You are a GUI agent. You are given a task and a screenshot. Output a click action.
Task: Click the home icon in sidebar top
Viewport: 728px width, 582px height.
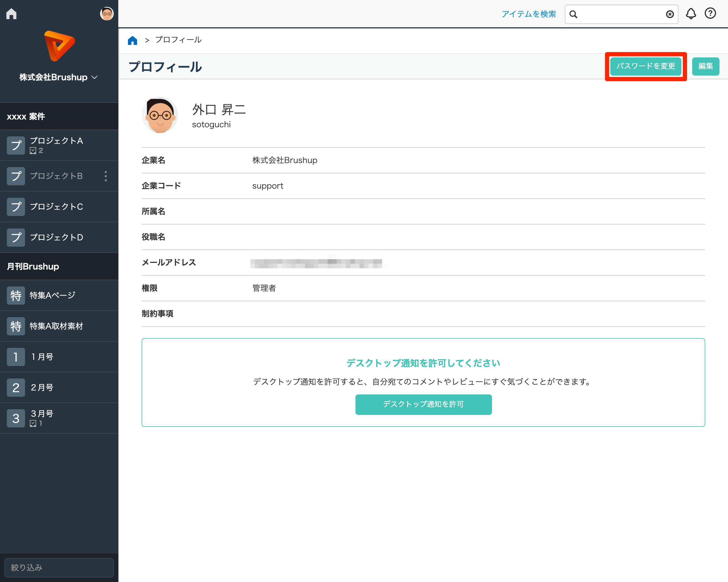(x=11, y=13)
